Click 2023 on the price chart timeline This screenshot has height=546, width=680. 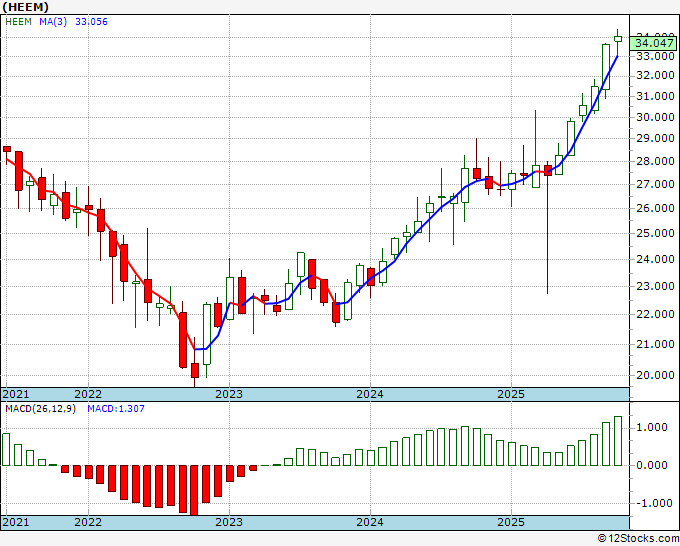click(229, 394)
